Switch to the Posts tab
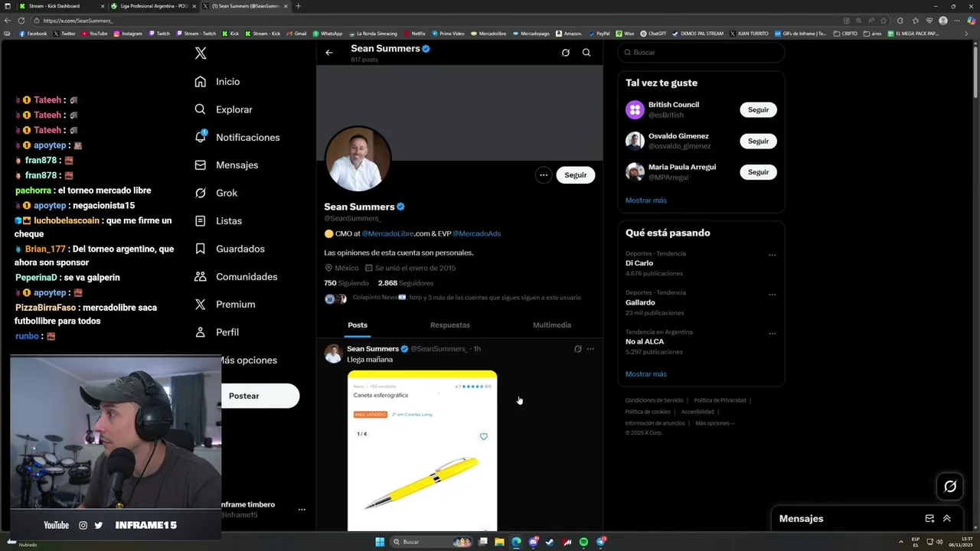The width and height of the screenshot is (980, 551). point(358,325)
